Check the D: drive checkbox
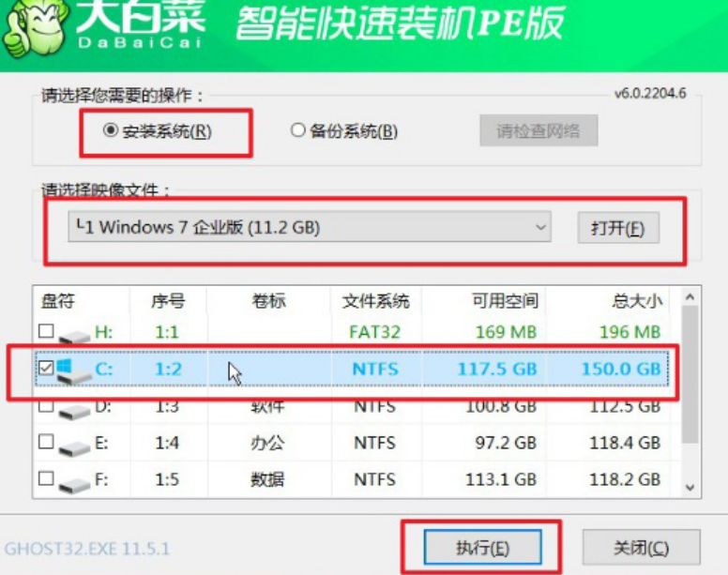The width and height of the screenshot is (728, 575). (x=46, y=405)
